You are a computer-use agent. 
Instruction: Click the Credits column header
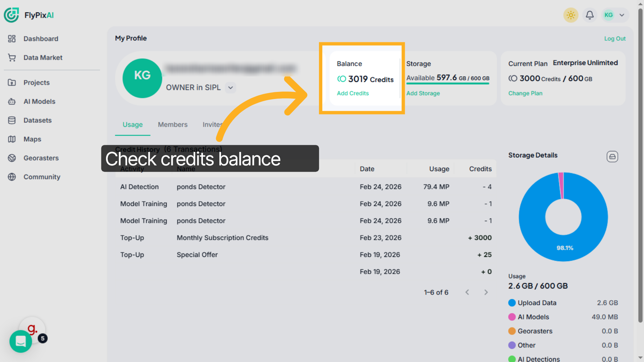(480, 169)
